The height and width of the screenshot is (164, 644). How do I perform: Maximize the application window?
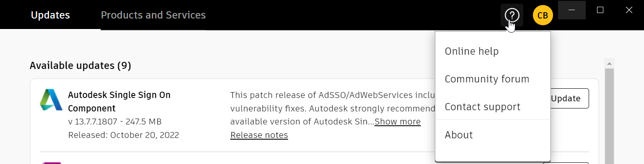pyautogui.click(x=600, y=10)
